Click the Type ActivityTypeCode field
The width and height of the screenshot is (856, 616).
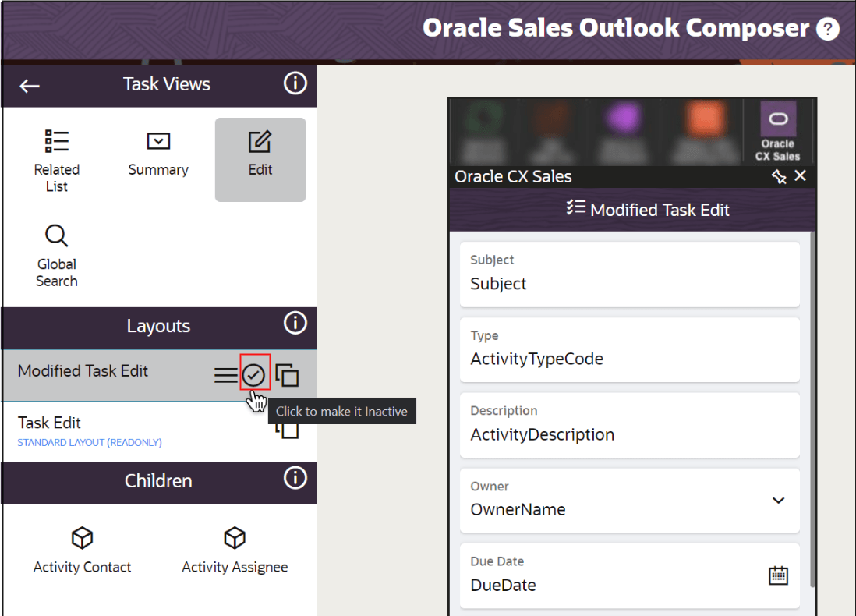tap(630, 349)
